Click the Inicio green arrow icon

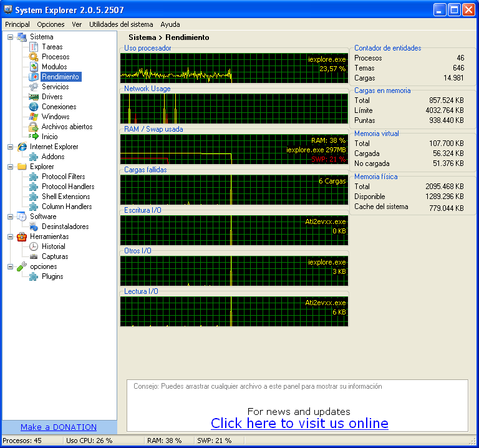[x=34, y=137]
